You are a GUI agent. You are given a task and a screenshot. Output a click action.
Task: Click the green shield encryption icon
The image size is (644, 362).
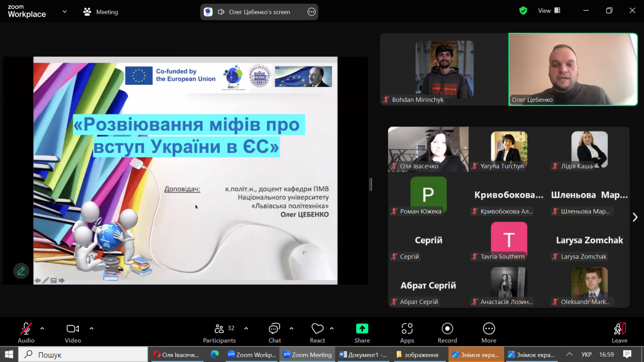coord(523,11)
